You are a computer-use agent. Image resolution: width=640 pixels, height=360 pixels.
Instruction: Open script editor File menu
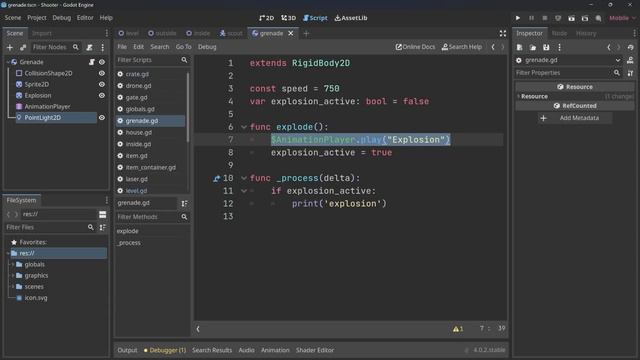coord(122,47)
